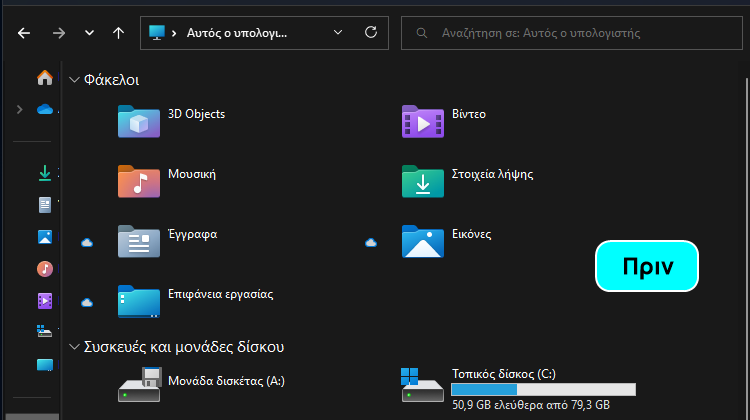Open the Μουσική folder
This screenshot has height=420, width=750.
coord(167,181)
